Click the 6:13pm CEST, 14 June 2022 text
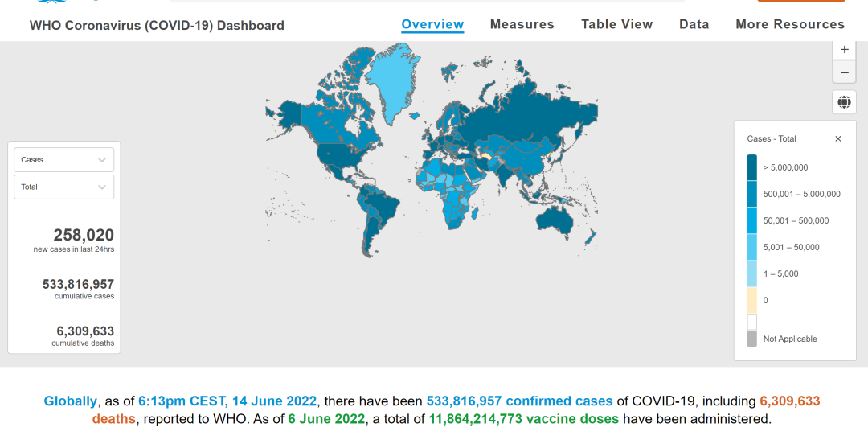 click(x=227, y=401)
